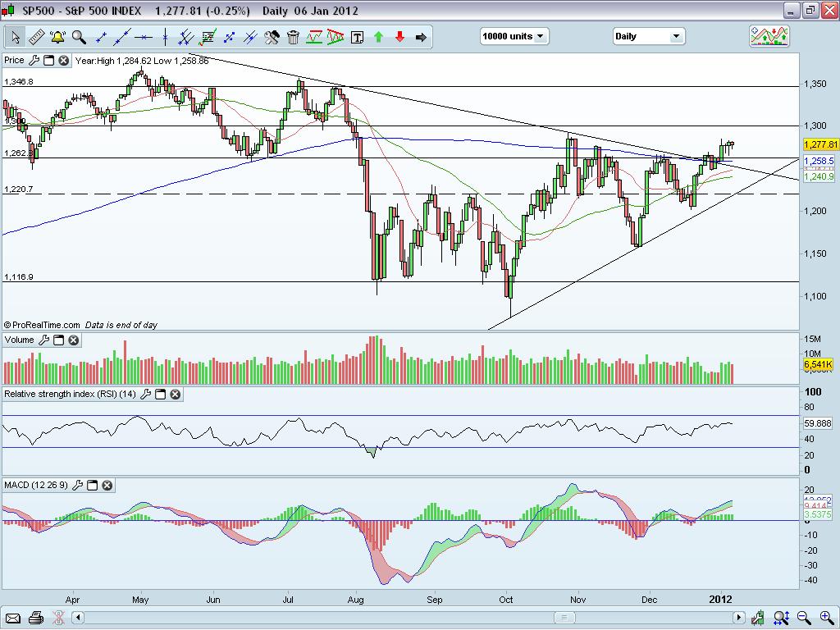Close the MACD indicator panel
Viewport: 840px width, 630px height.
(107, 486)
